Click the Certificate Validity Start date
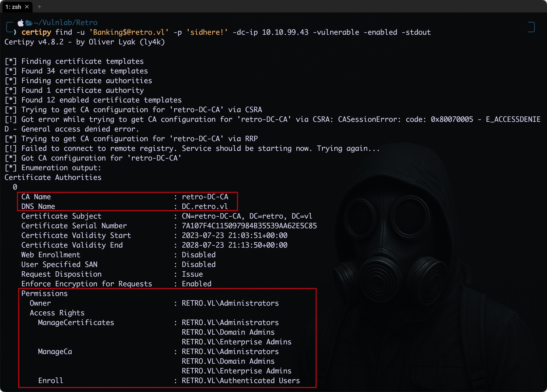This screenshot has height=392, width=547. [234, 235]
